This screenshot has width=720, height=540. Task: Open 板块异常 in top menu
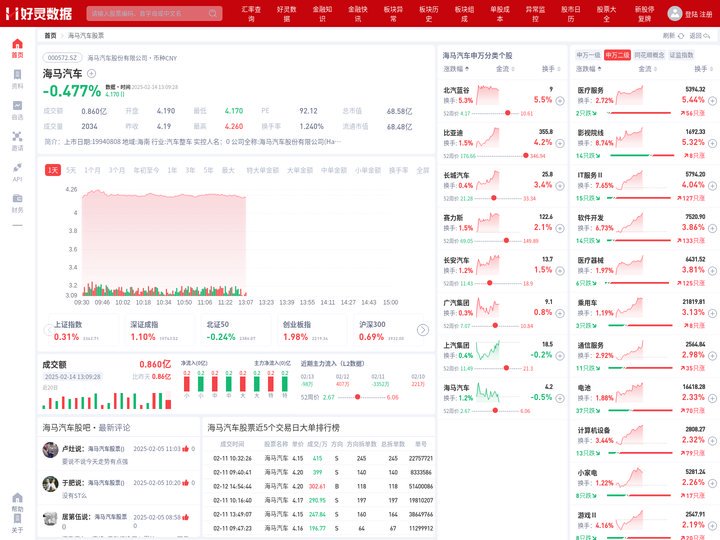394,14
